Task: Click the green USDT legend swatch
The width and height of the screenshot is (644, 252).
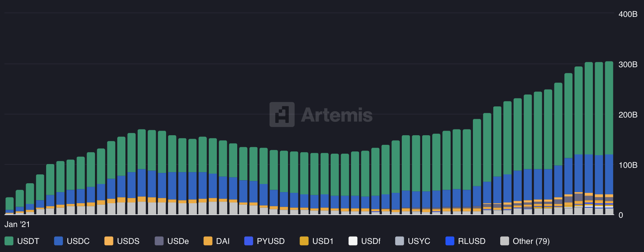Action: [9, 241]
